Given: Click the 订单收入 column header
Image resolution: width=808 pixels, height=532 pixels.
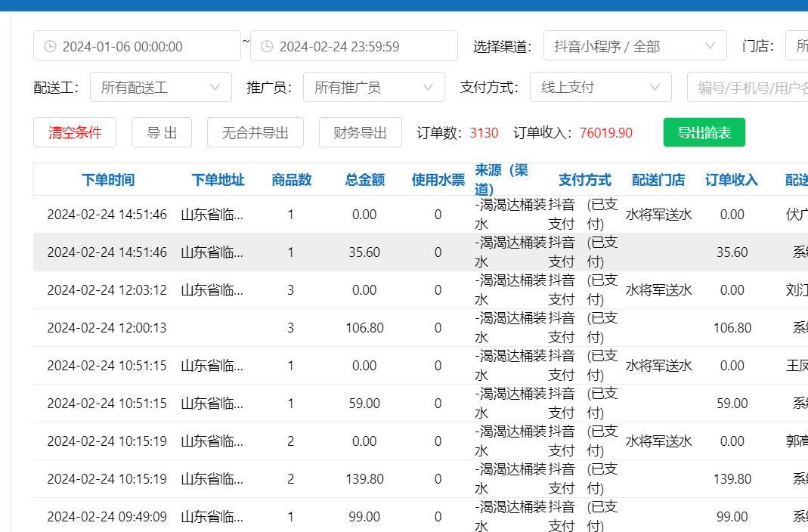Looking at the screenshot, I should pyautogui.click(x=731, y=180).
